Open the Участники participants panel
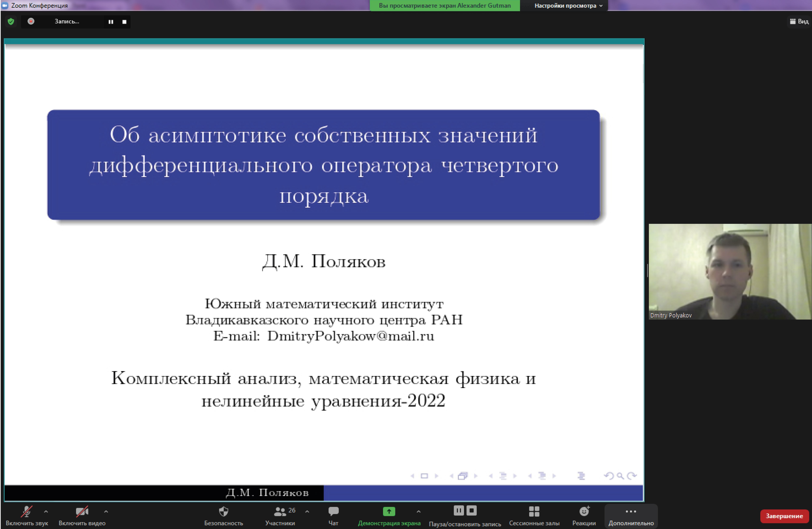 (x=280, y=516)
